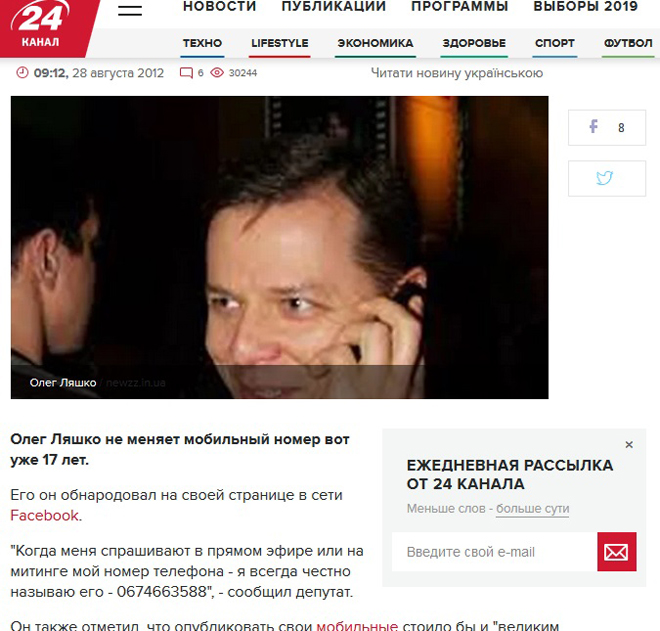Image resolution: width=660 pixels, height=631 pixels.
Task: Open the Публикации menu item
Action: click(x=333, y=6)
